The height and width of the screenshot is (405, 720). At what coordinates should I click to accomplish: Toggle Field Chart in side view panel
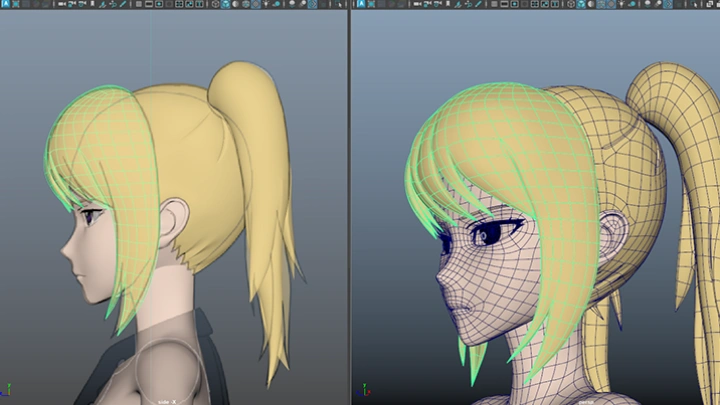pyautogui.click(x=179, y=4)
